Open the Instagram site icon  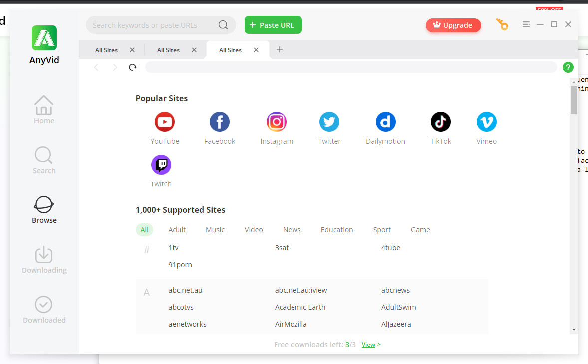[x=277, y=122]
